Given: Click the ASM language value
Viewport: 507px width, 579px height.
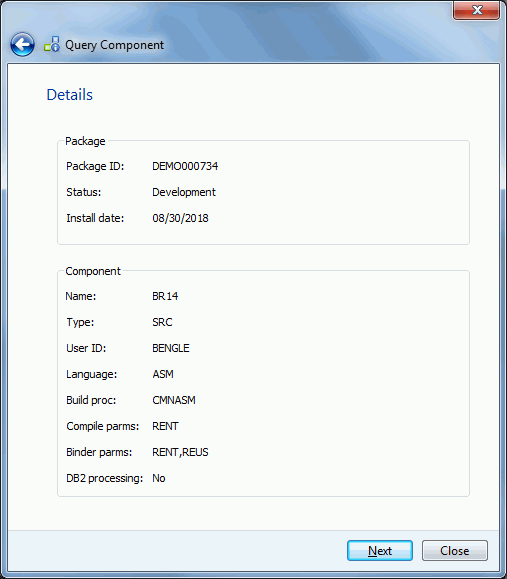Looking at the screenshot, I should point(163,374).
